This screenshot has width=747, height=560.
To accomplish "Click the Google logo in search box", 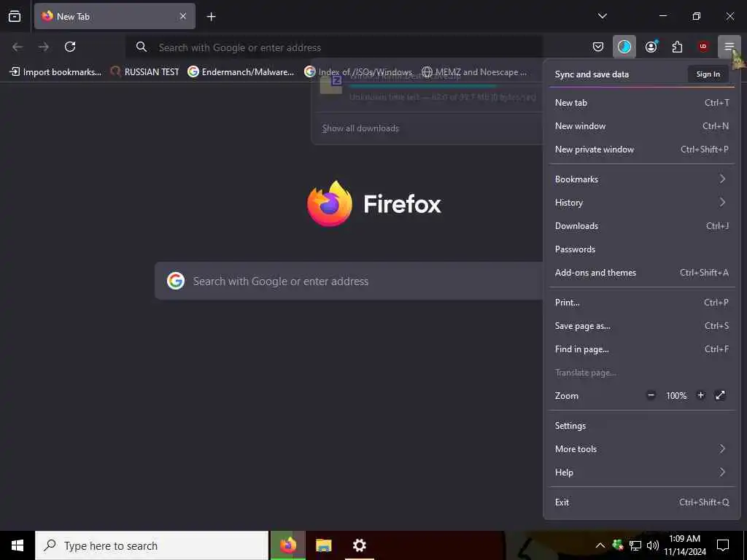I will pyautogui.click(x=176, y=281).
